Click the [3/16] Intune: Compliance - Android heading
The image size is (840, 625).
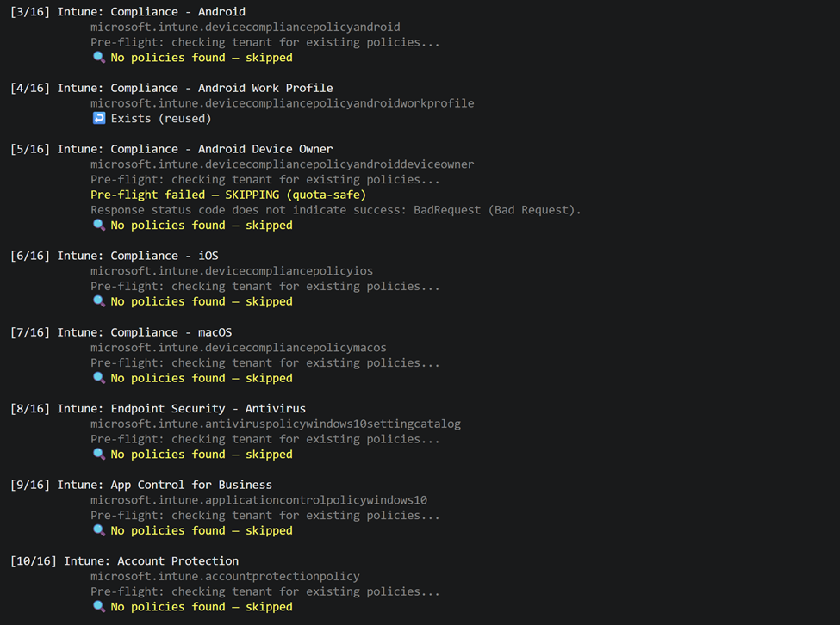[x=128, y=12]
